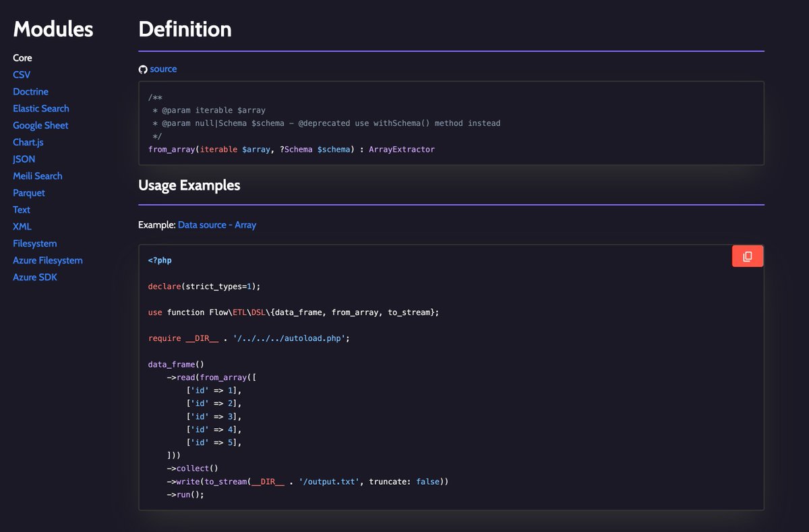The height and width of the screenshot is (532, 809).
Task: Click the ->run(); line
Action: click(185, 494)
